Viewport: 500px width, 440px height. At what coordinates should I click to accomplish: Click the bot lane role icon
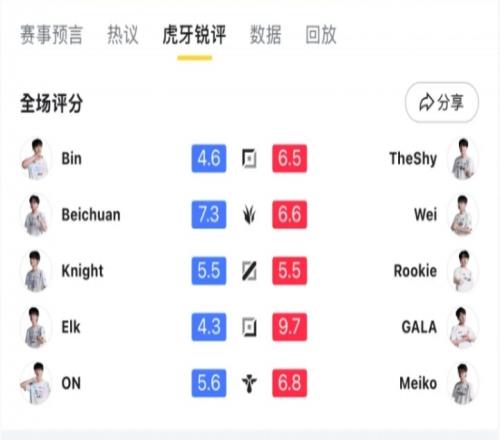tap(249, 327)
